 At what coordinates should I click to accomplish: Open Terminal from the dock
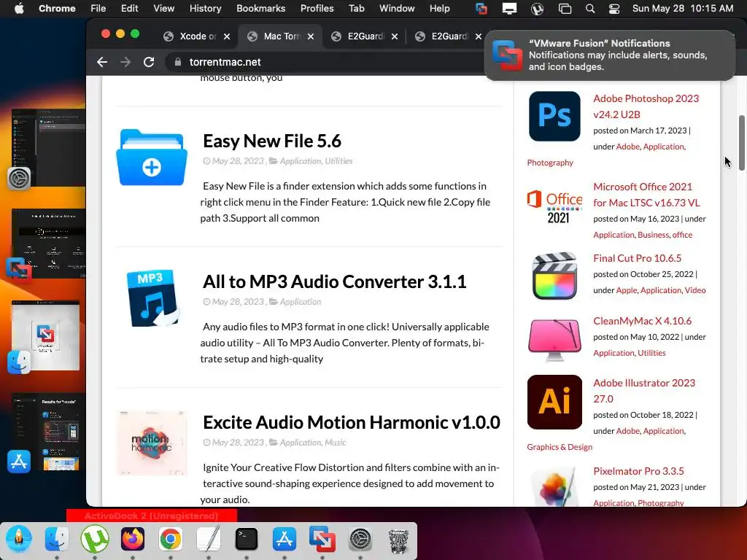[x=247, y=539]
